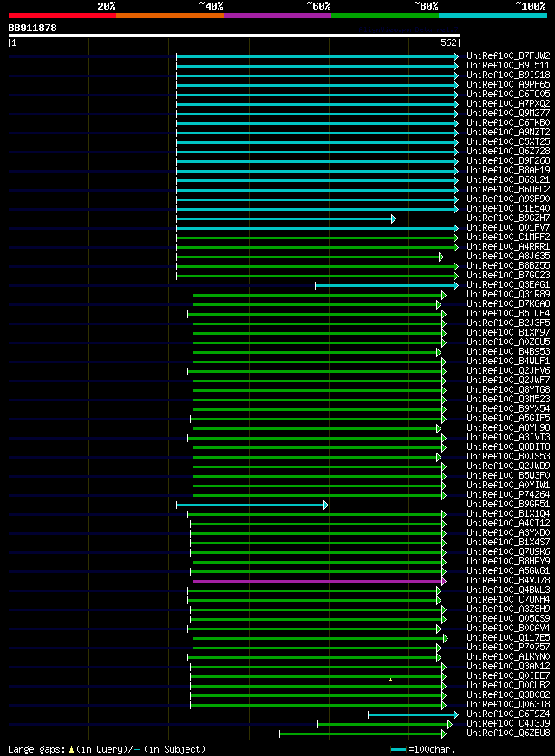Click the yellow query-gap marker on Q0IDE7
Image resolution: width=555 pixels, height=756 pixels.
tap(390, 680)
